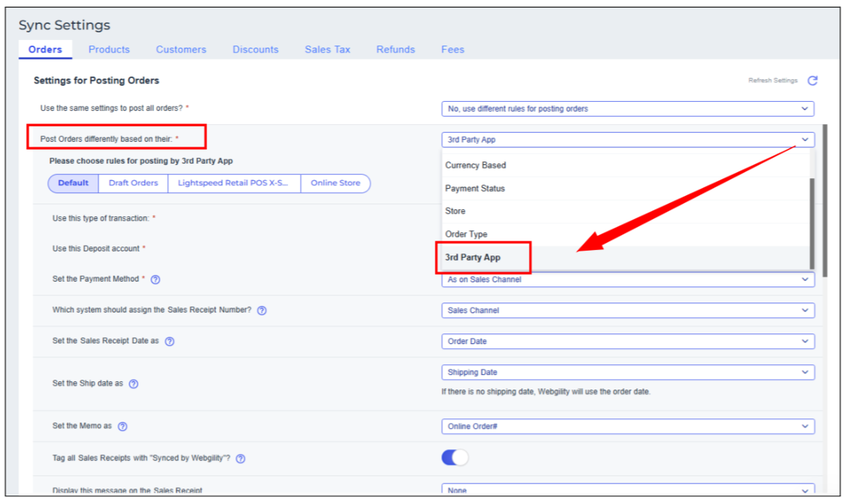Click help icon beside Set the Payment Method
The height and width of the screenshot is (504, 847).
tap(156, 279)
